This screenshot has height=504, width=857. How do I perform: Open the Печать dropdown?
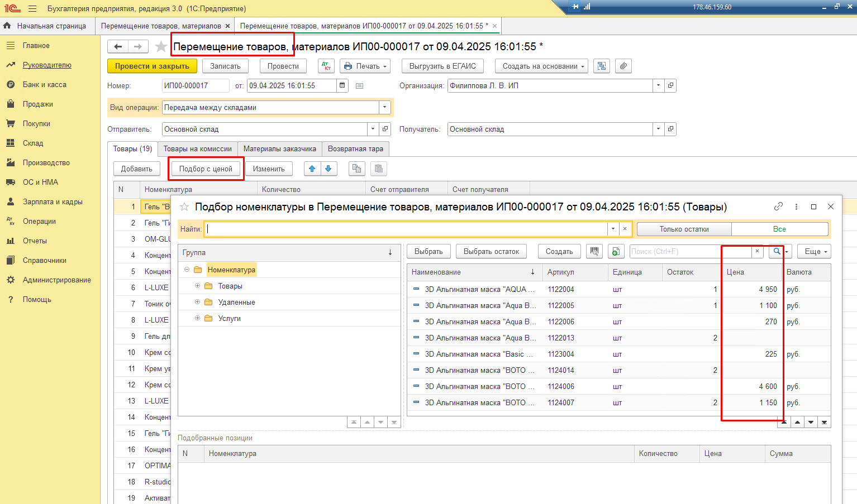365,66
